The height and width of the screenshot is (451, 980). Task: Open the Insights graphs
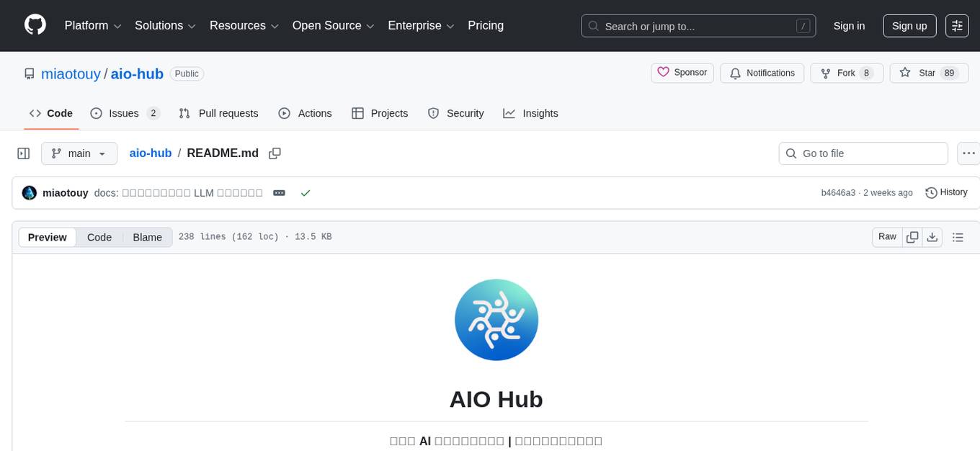(531, 113)
